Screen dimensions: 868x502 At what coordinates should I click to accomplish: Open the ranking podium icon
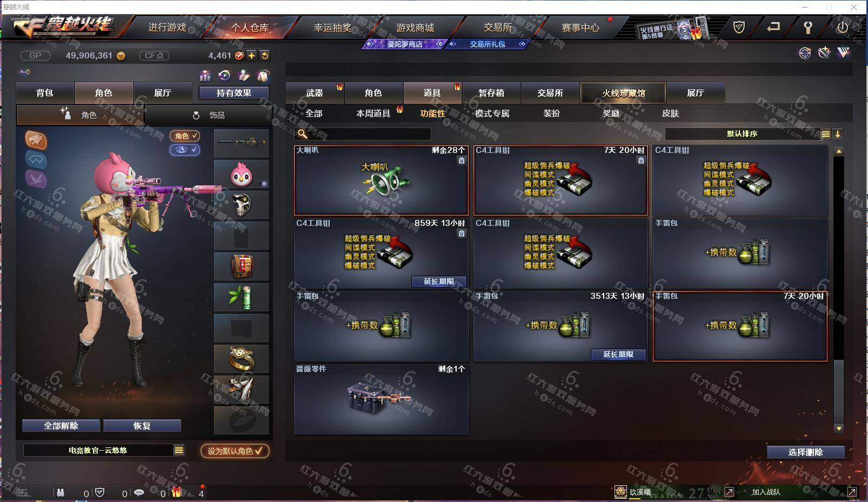click(x=205, y=76)
